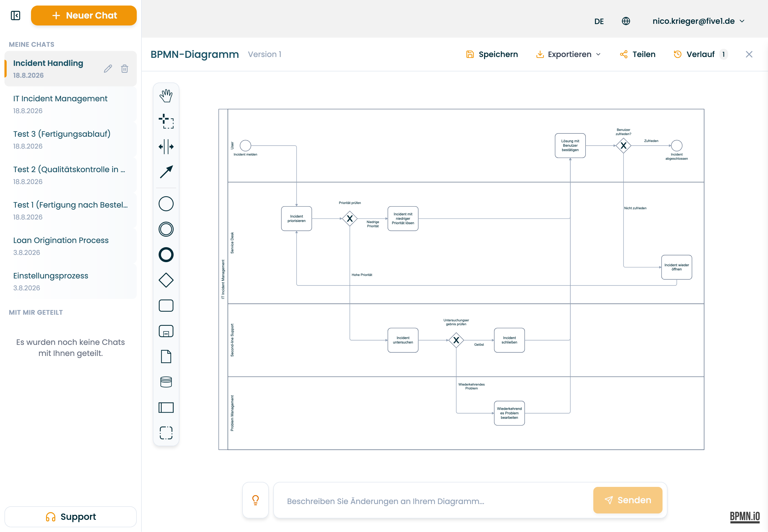Open Test 2 (Qualitätskontrolle in ... chat
This screenshot has width=768, height=532.
(x=71, y=175)
